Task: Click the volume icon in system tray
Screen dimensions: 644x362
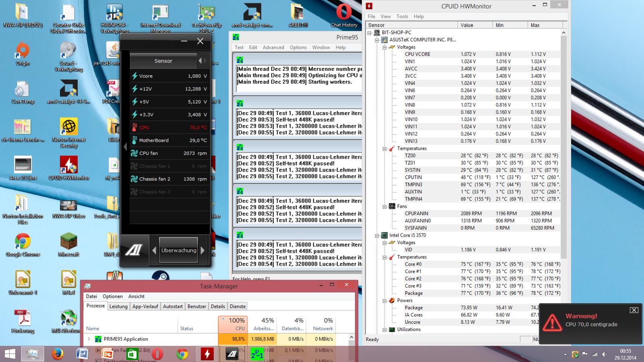Action: point(604,354)
